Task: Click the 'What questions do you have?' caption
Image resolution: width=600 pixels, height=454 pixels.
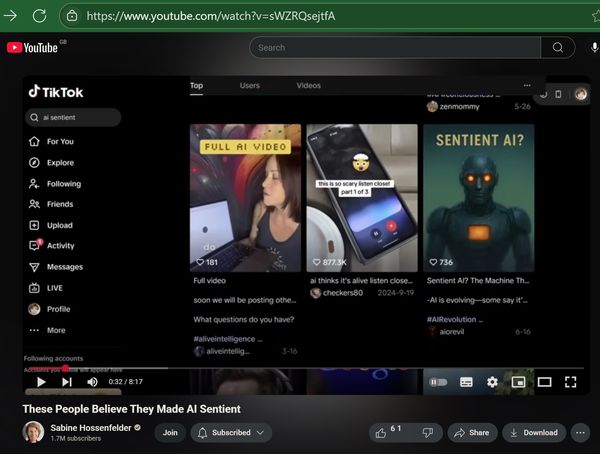Action: (244, 319)
